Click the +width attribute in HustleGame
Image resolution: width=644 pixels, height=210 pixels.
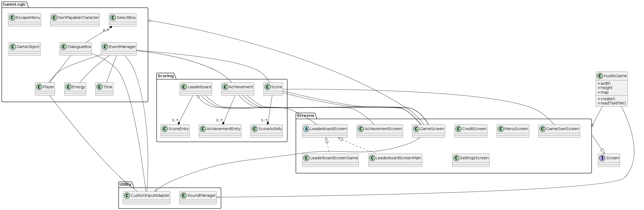coord(604,83)
